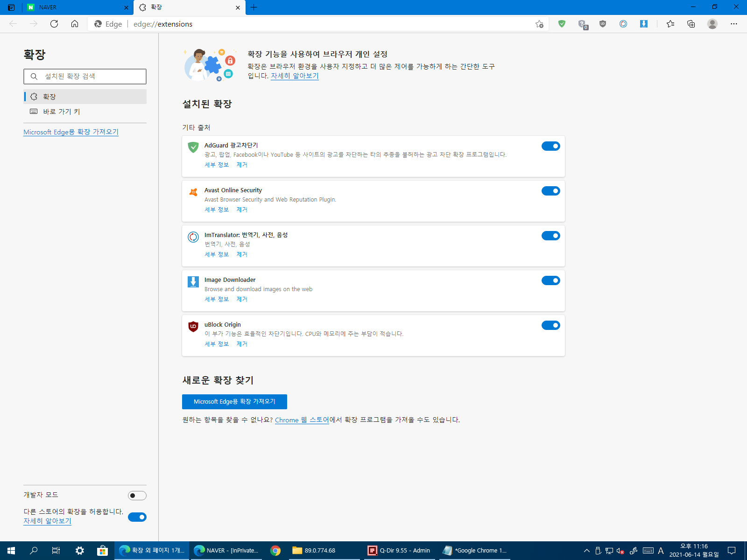Open the Favorites list icon
Viewport: 747px width, 560px height.
pos(670,24)
